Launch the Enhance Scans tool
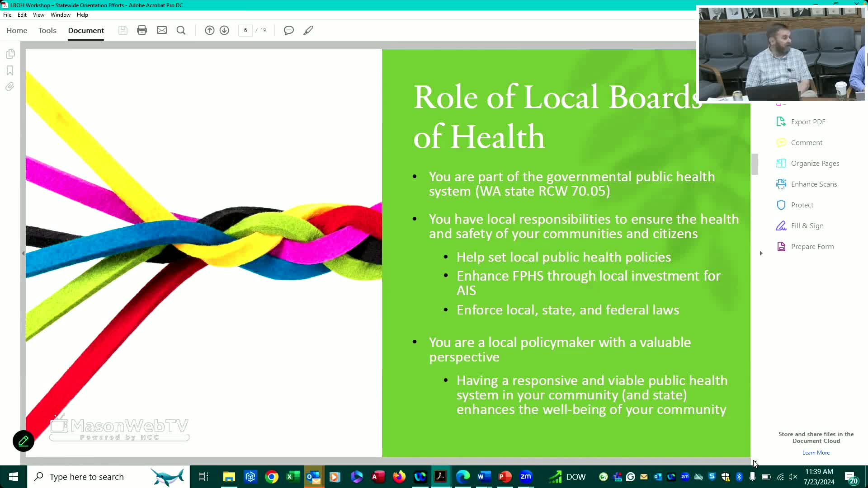Viewport: 868px width, 488px height. pyautogui.click(x=813, y=184)
